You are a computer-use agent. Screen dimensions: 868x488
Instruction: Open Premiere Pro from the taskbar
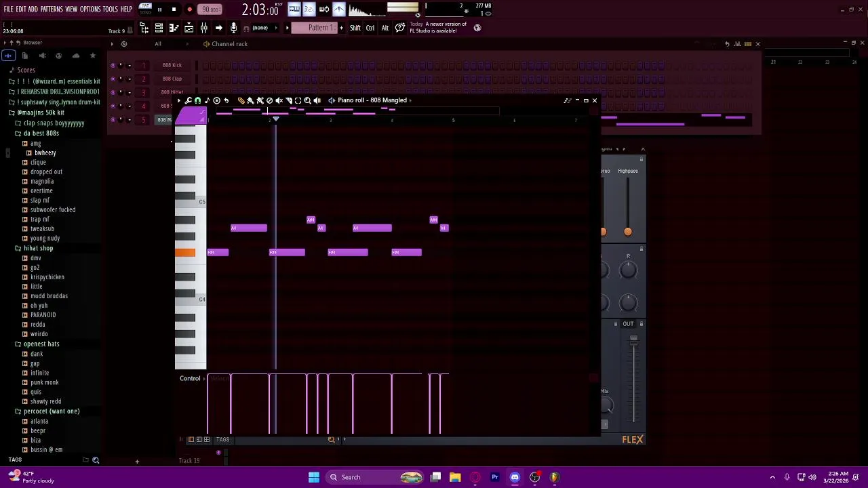click(495, 477)
